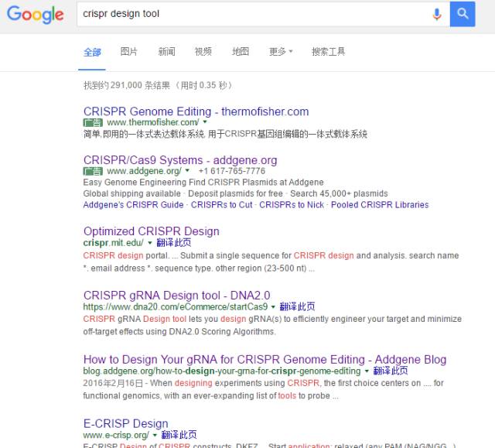The width and height of the screenshot is (495, 448).
Task: Open CRISPRs to Cut sitelink
Action: tap(221, 205)
